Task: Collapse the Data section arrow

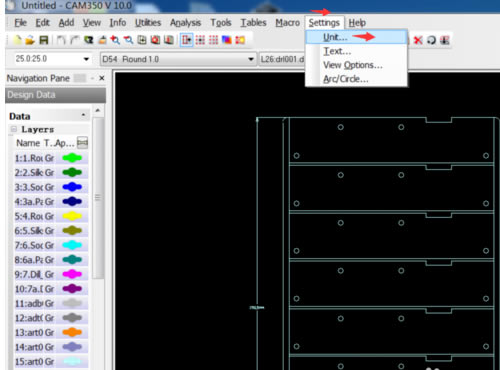Action: pos(83,115)
